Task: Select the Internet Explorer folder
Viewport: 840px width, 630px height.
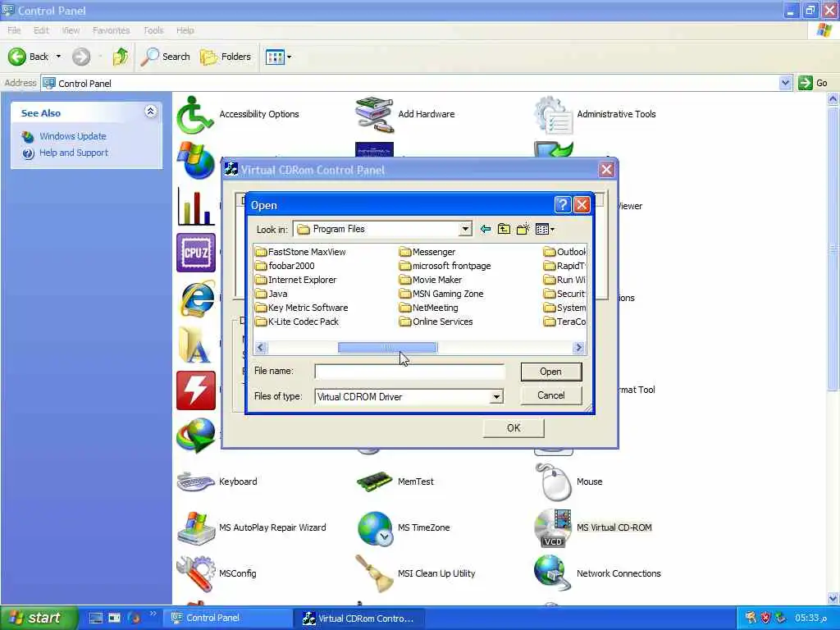Action: [295, 280]
